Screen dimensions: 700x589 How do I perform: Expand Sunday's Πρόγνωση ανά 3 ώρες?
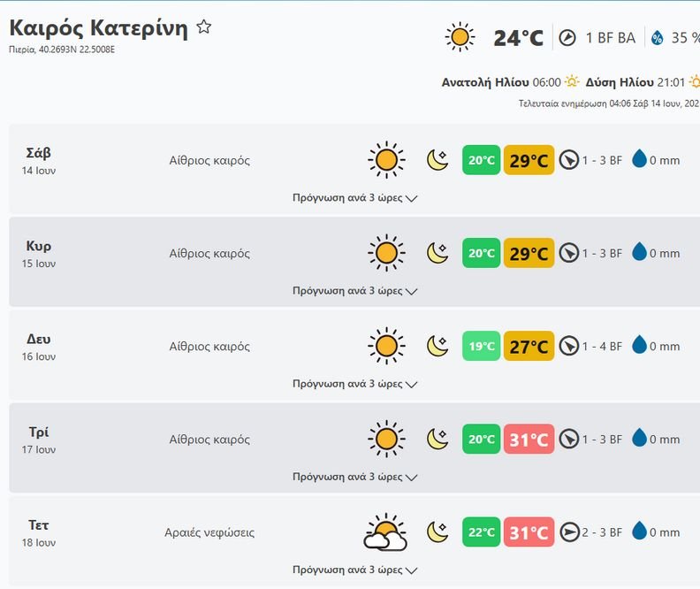[354, 291]
